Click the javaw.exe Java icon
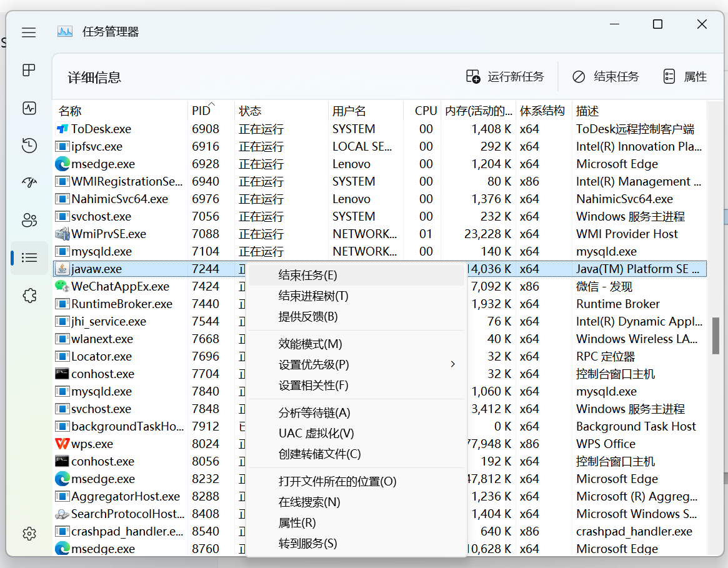Screen dimensions: 728x568 click(x=62, y=269)
